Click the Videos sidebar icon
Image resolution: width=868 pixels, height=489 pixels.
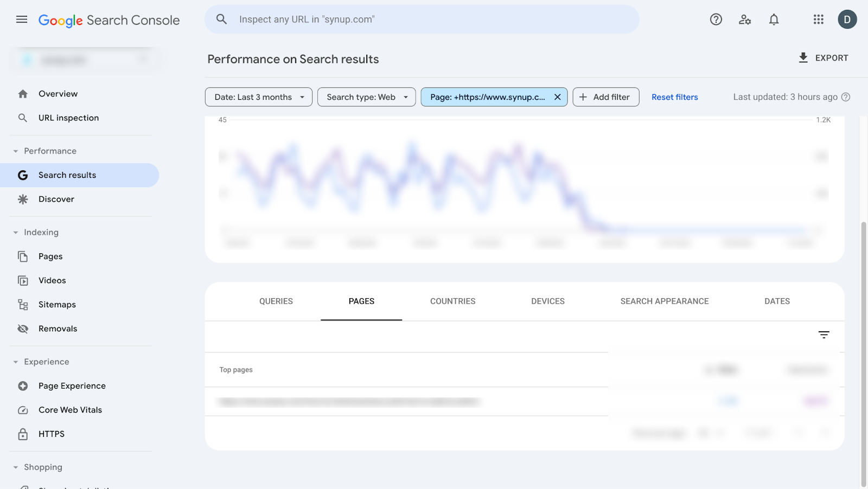tap(23, 280)
